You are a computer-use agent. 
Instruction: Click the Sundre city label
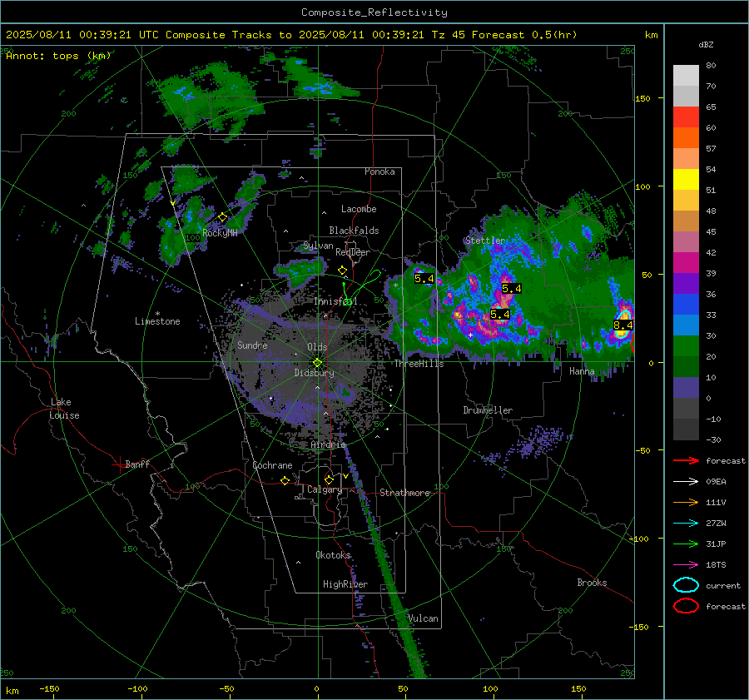pos(252,345)
